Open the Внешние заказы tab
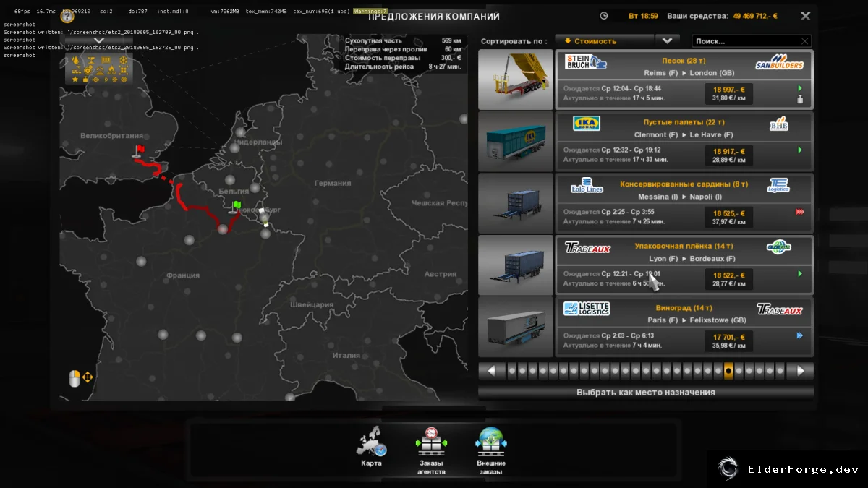 [491, 451]
